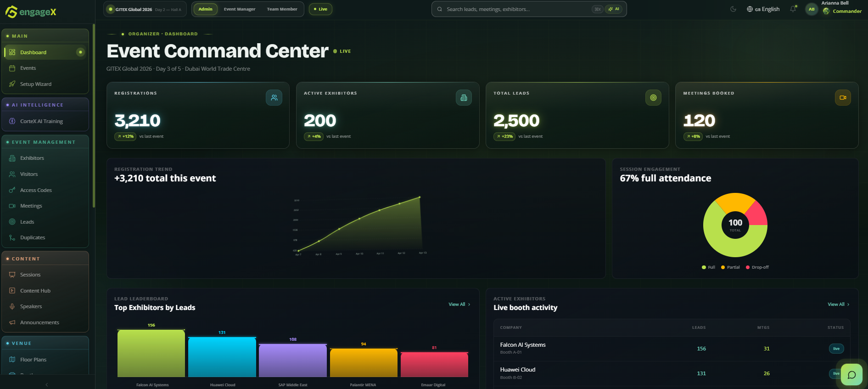Switch to Event Manager role tab
868x389 pixels.
click(x=240, y=9)
